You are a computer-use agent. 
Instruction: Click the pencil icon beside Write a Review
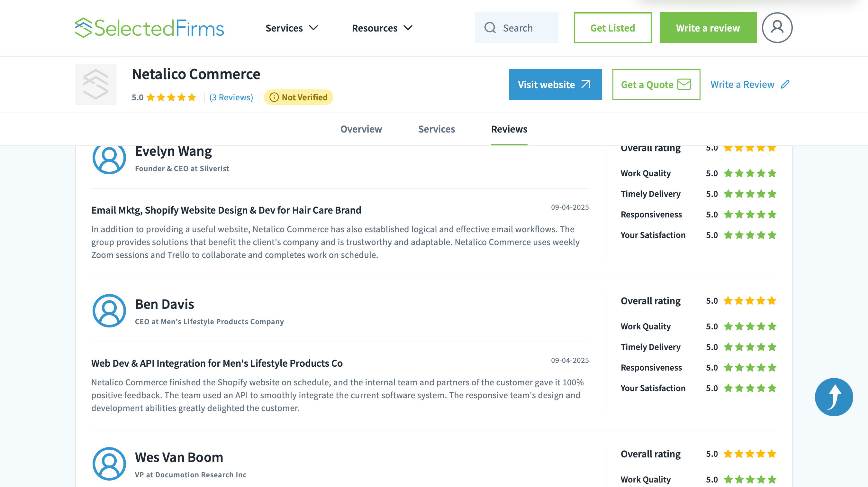coord(785,84)
